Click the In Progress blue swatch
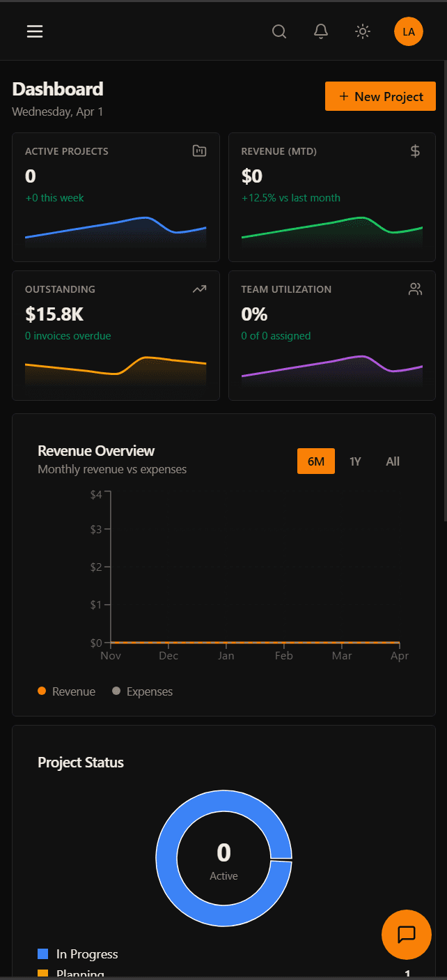This screenshot has width=447, height=980. click(42, 954)
